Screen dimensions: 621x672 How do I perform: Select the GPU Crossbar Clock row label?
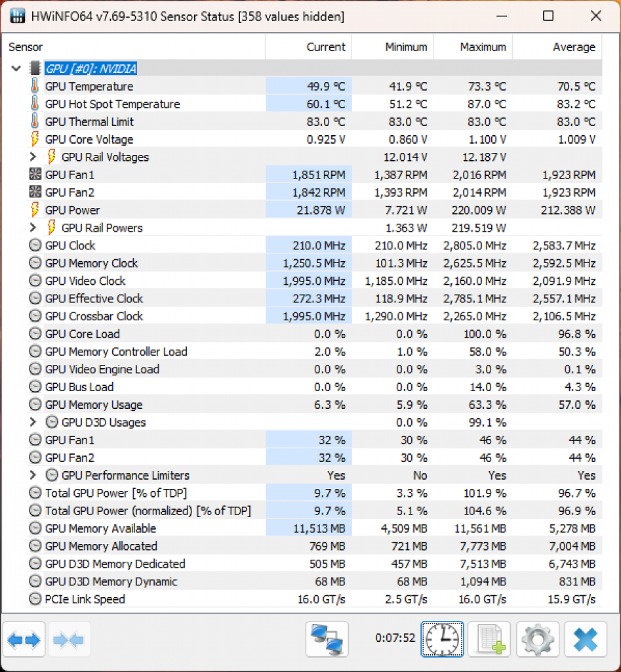click(94, 316)
